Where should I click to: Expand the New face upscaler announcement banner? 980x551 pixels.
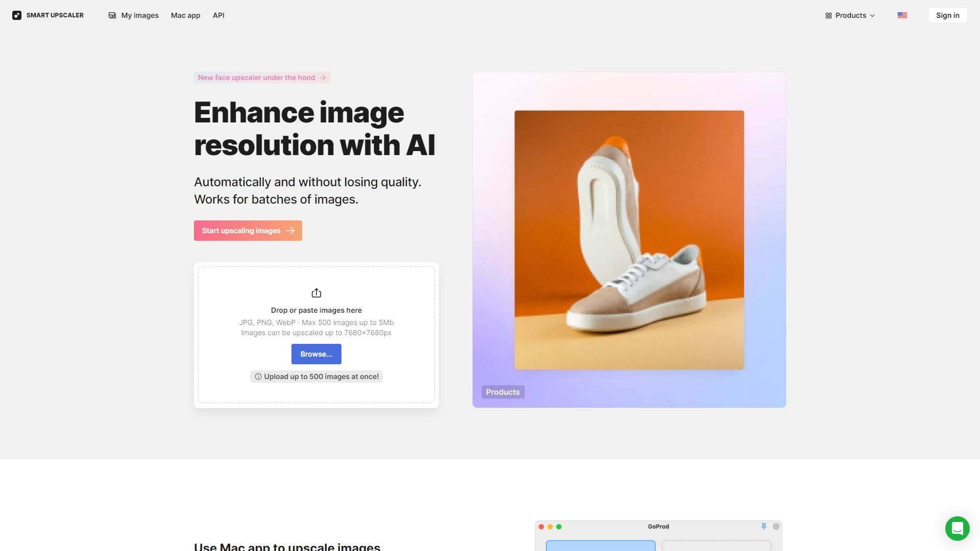point(262,77)
